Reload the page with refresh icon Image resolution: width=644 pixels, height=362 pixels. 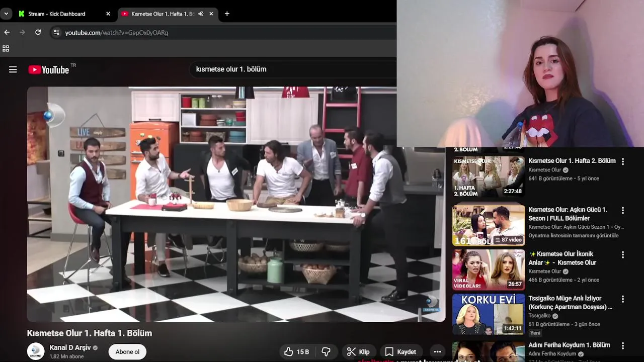tap(38, 32)
